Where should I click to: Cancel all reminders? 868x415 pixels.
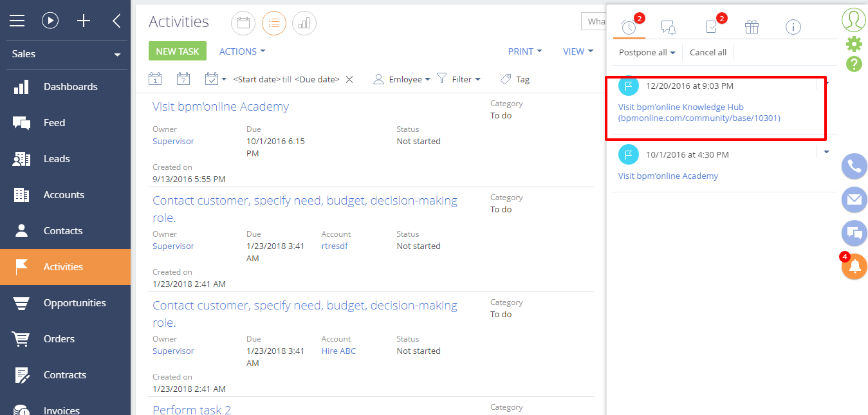pyautogui.click(x=707, y=52)
